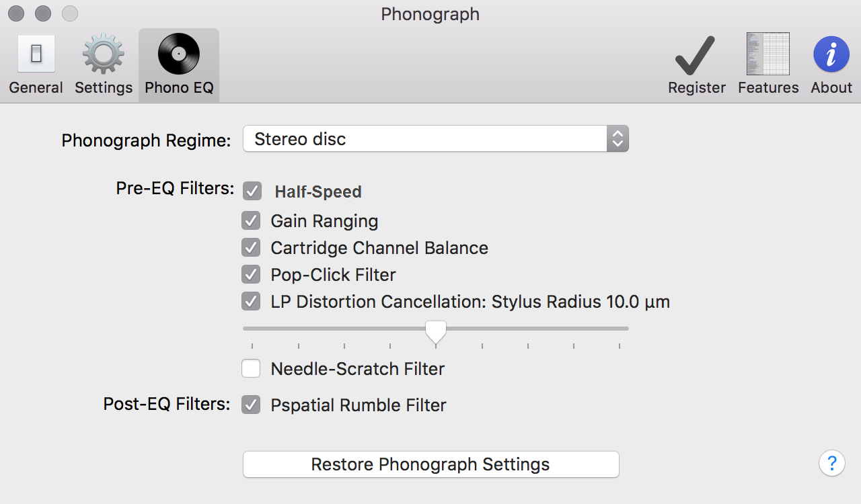Screen dimensions: 861x504
Task: Open the Settings gear pane
Action: pos(104,65)
